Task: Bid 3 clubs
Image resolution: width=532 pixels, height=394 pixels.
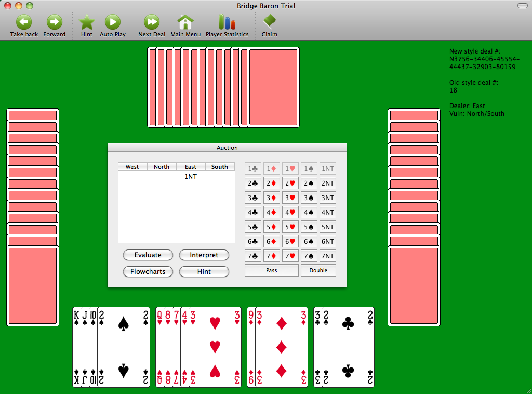Action: (253, 198)
